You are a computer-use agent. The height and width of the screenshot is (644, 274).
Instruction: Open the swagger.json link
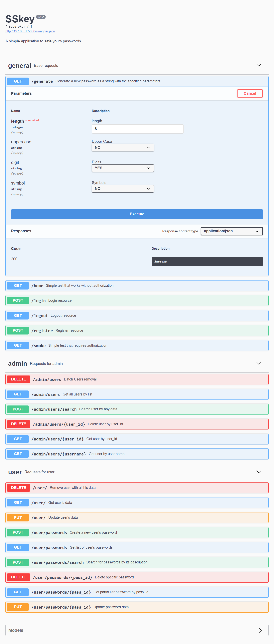[x=30, y=31]
